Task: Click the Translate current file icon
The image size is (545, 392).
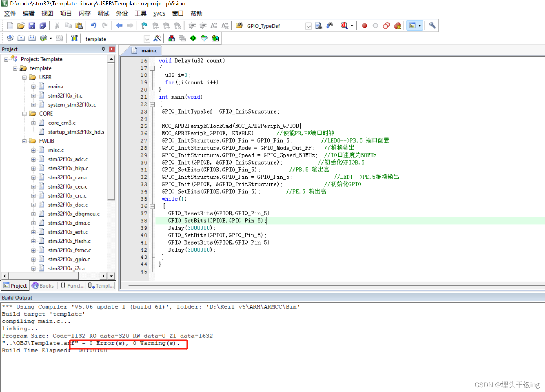Action: click(10, 38)
